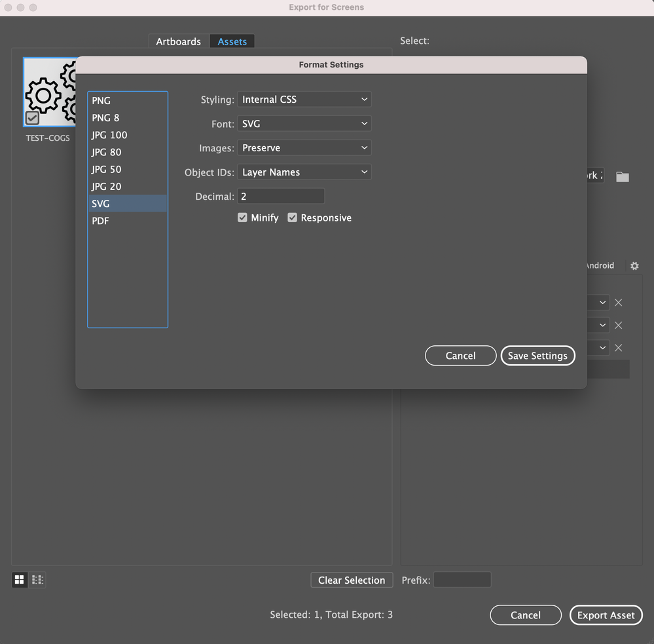Select JPG 50 in the format list

128,169
